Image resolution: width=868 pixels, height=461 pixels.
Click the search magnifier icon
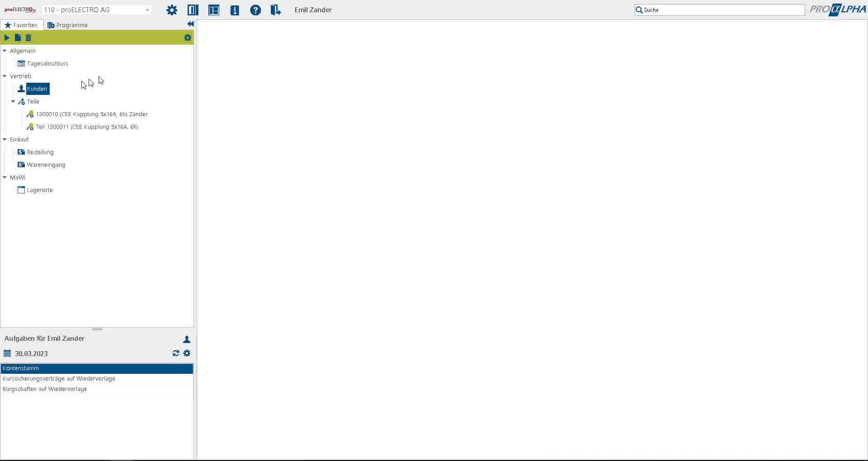point(639,10)
